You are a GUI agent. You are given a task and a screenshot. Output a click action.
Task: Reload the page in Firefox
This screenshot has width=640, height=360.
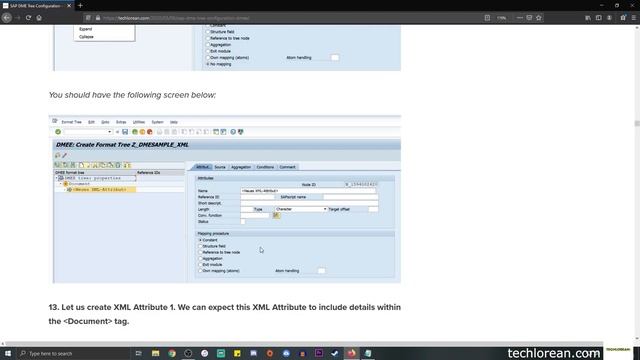[28, 18]
